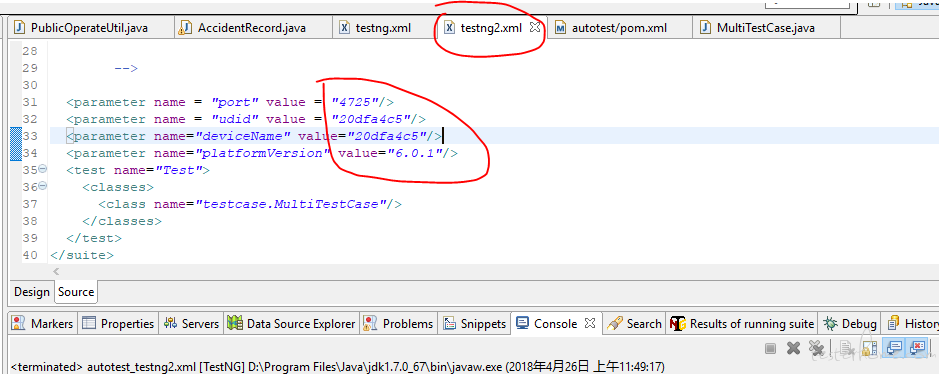Open the Search view
The height and width of the screenshot is (374, 939).
(634, 324)
